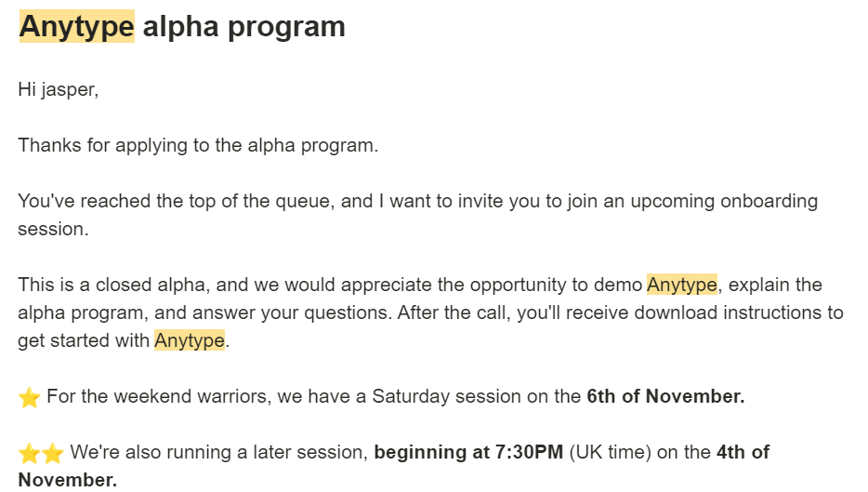Click the words 'Saturday session'
The image size is (868, 492).
coord(447,397)
